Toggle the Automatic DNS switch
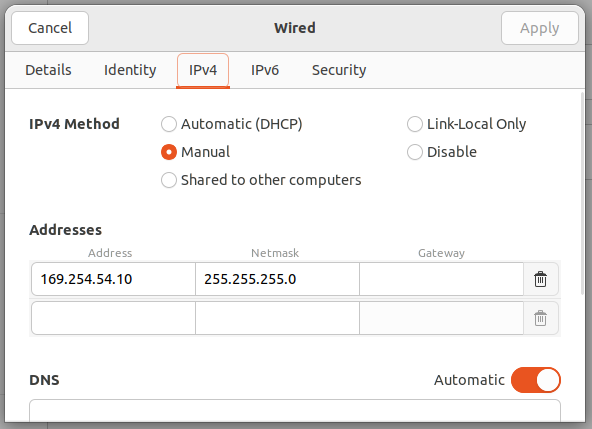Viewport: 592px width, 429px height. 536,380
